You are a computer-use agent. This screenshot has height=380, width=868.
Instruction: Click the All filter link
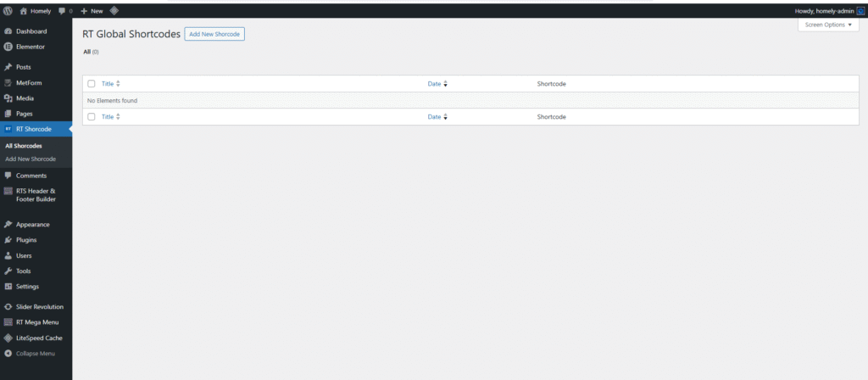point(86,52)
